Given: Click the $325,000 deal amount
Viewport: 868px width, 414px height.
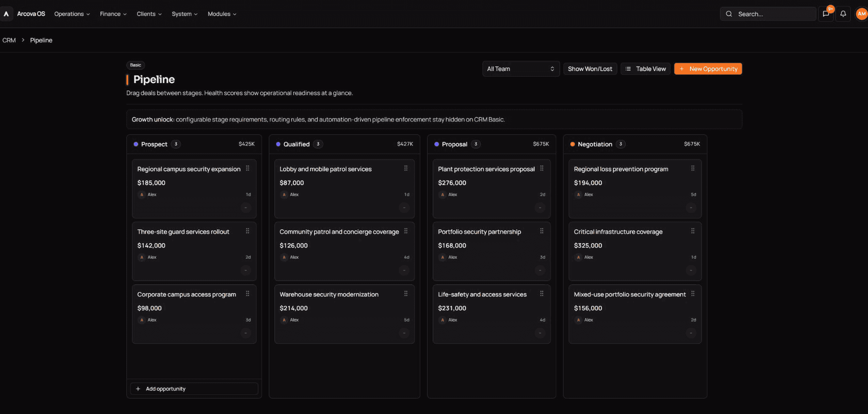Looking at the screenshot, I should (588, 245).
